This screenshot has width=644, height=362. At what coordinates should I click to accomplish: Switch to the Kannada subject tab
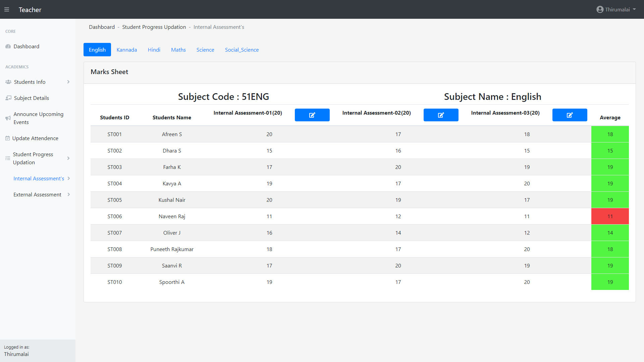126,50
